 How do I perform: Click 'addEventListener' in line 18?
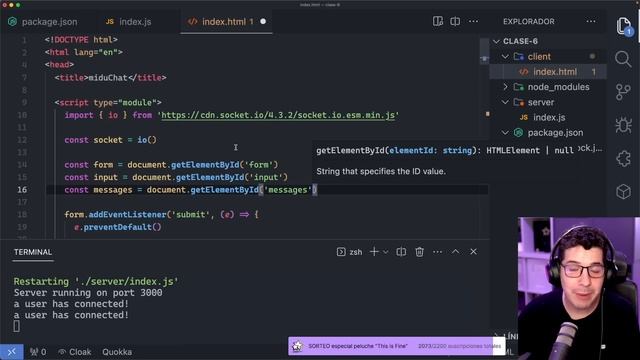pyautogui.click(x=127, y=215)
